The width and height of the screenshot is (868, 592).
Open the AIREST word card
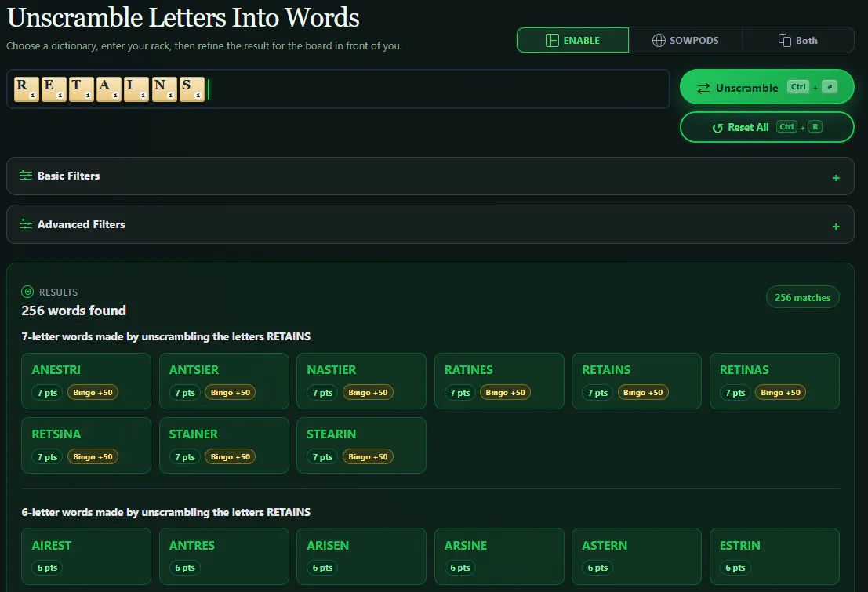(x=86, y=556)
